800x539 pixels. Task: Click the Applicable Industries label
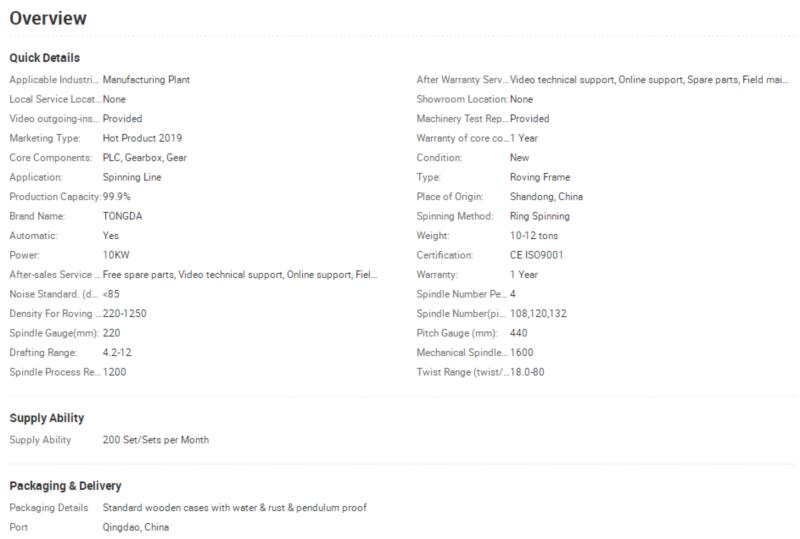pos(54,80)
